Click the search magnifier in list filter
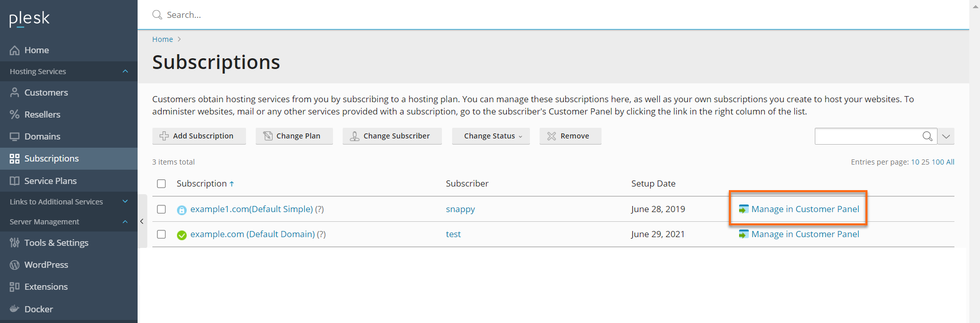 click(927, 136)
